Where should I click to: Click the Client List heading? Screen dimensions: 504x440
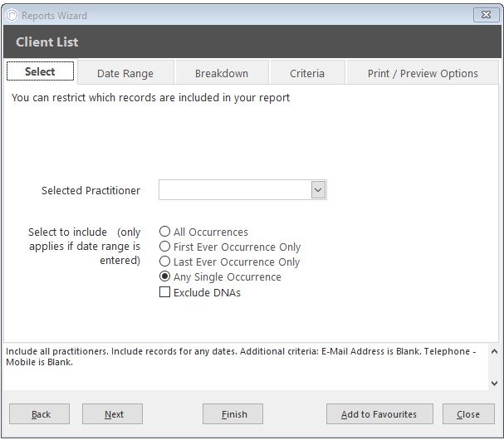(x=47, y=42)
